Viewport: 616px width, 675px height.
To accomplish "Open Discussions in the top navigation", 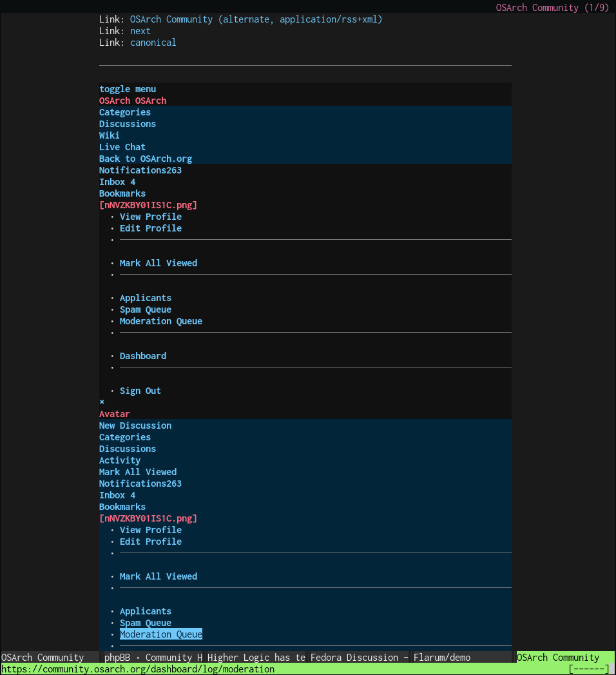I will pyautogui.click(x=128, y=124).
